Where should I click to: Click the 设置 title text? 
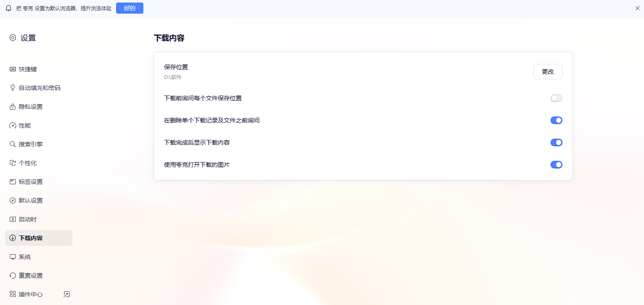click(28, 38)
